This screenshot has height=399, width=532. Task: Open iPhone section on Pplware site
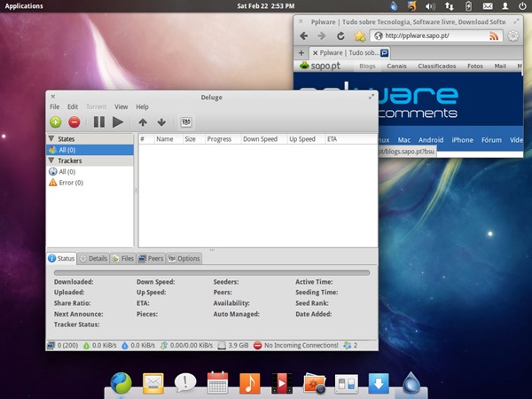[463, 140]
